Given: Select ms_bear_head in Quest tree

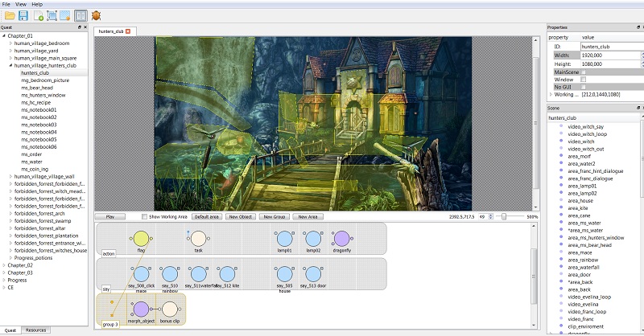Looking at the screenshot, I should [x=37, y=88].
